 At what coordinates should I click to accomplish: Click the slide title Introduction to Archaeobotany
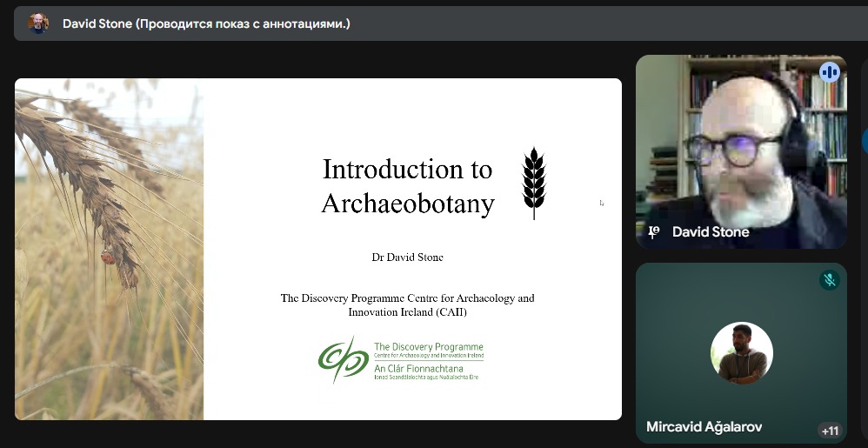point(407,185)
